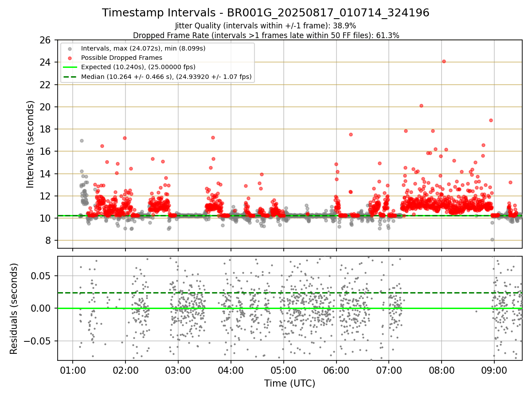Click the gray dot marker in the legend
The image size is (532, 399).
coord(70,48)
